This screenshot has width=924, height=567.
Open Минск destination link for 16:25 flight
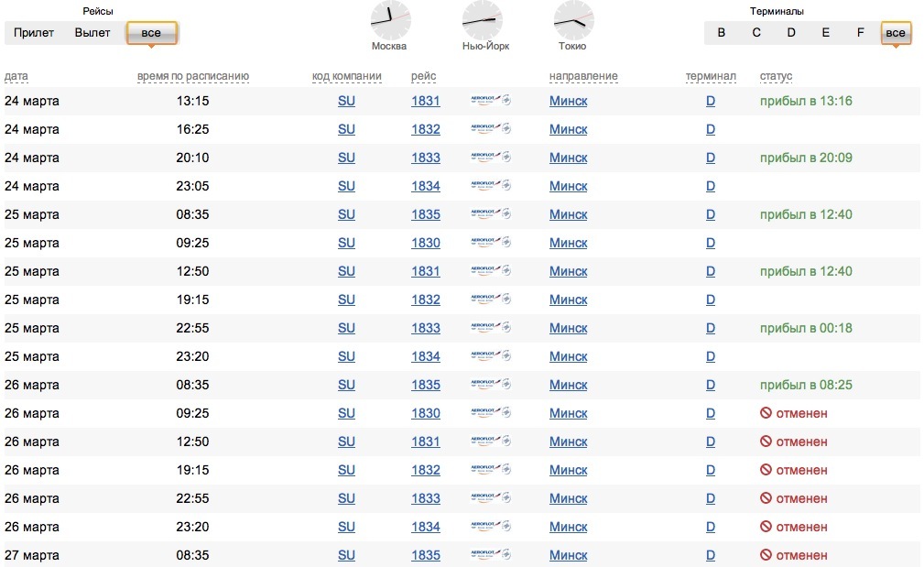(x=569, y=129)
